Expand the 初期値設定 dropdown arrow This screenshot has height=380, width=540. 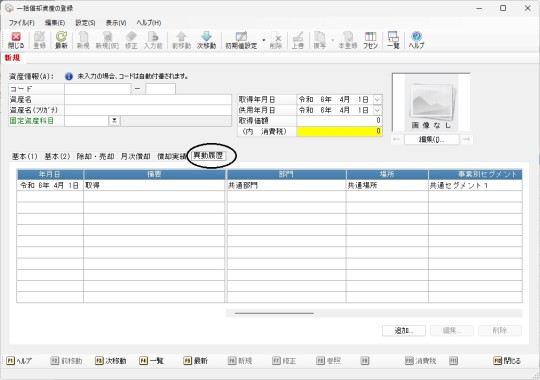264,40
